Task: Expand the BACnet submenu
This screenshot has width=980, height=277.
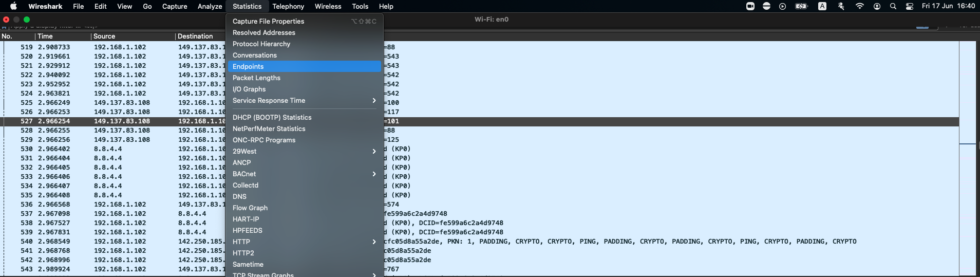Action: point(304,174)
